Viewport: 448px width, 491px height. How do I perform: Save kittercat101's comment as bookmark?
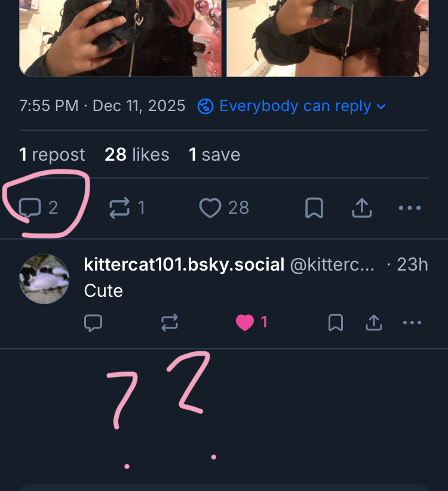click(x=336, y=323)
